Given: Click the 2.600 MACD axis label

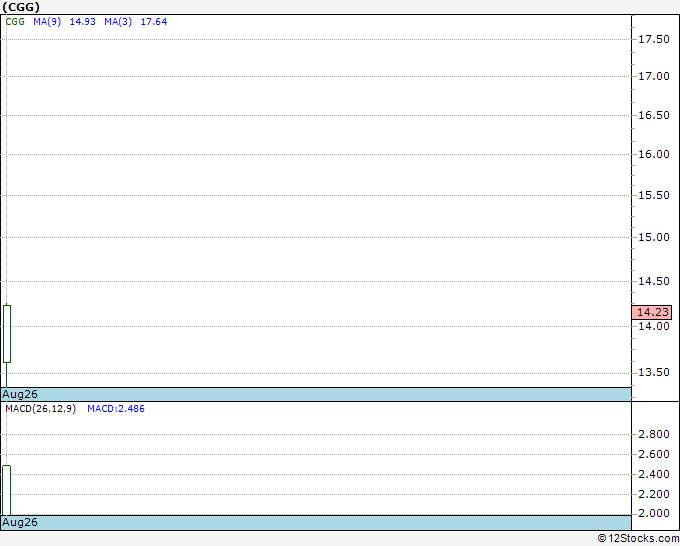Looking at the screenshot, I should [654, 454].
